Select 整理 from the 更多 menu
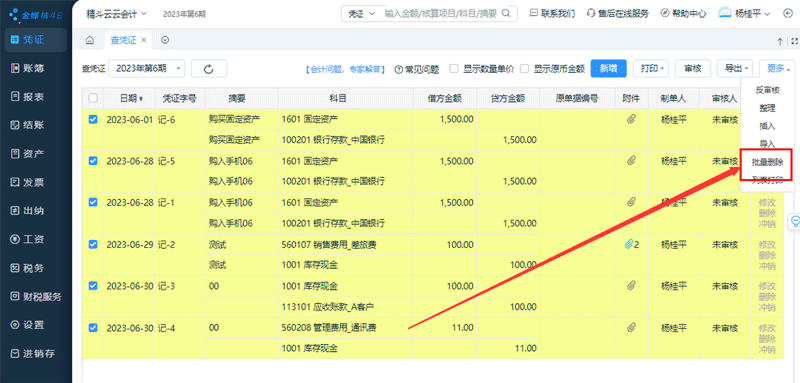 coord(767,108)
